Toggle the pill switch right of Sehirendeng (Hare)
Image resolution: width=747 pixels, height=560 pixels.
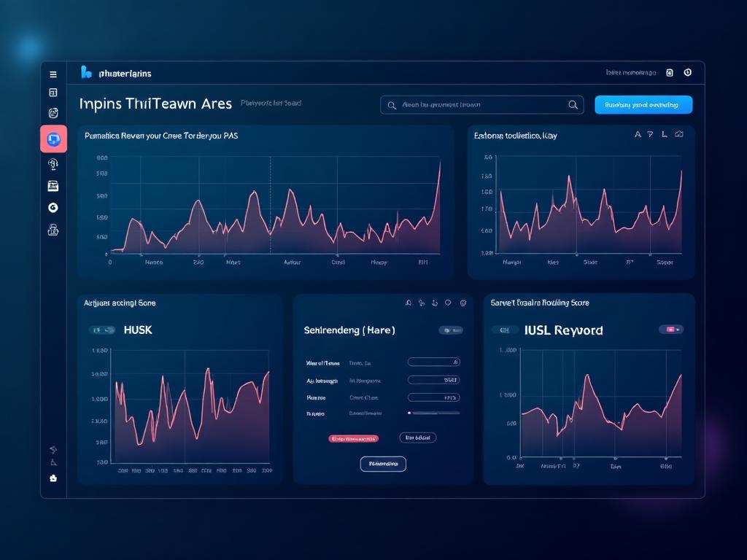451,330
